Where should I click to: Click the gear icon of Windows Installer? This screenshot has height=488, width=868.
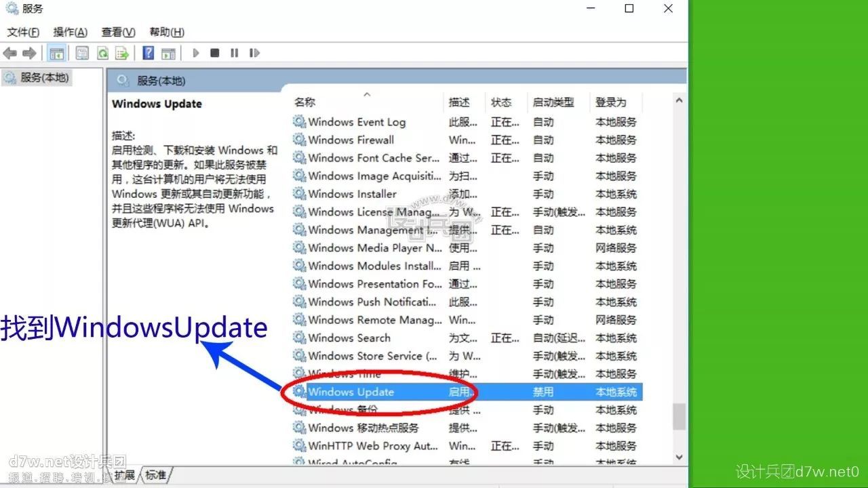[x=299, y=194]
